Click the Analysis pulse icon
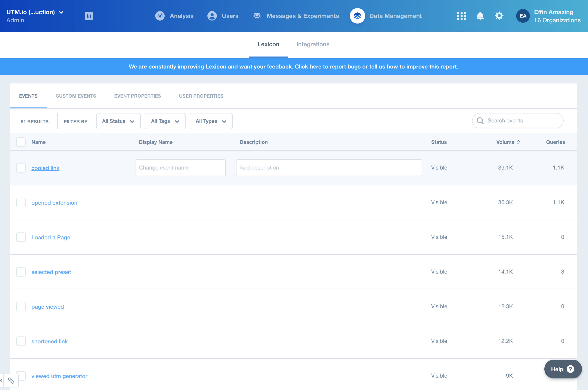 tap(160, 16)
